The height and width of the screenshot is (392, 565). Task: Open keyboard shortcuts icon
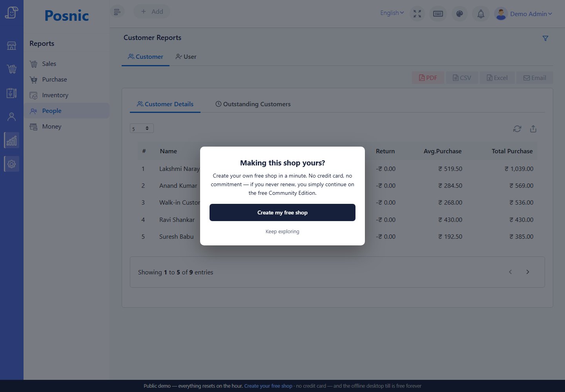pyautogui.click(x=438, y=14)
